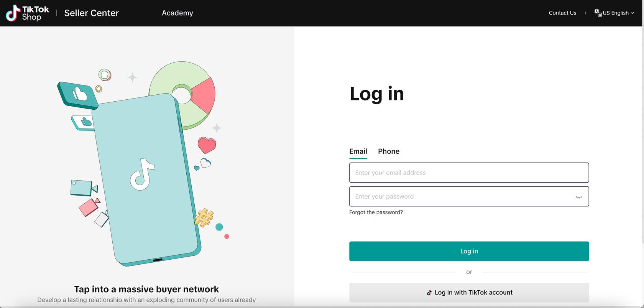Click the chevron next to US English
This screenshot has width=644, height=308.
coord(632,13)
